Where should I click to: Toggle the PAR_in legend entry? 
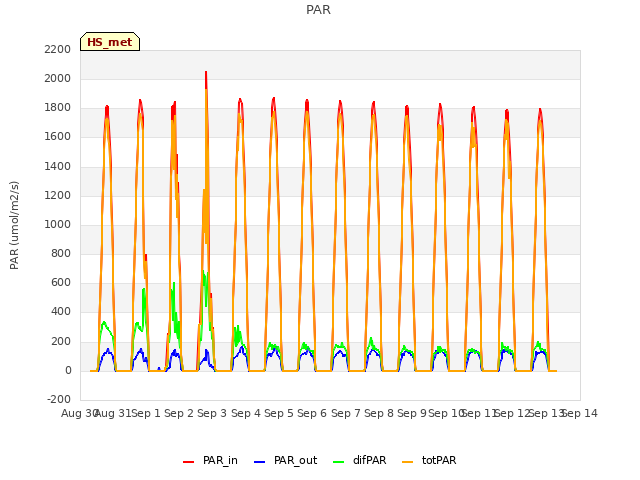[210, 460]
